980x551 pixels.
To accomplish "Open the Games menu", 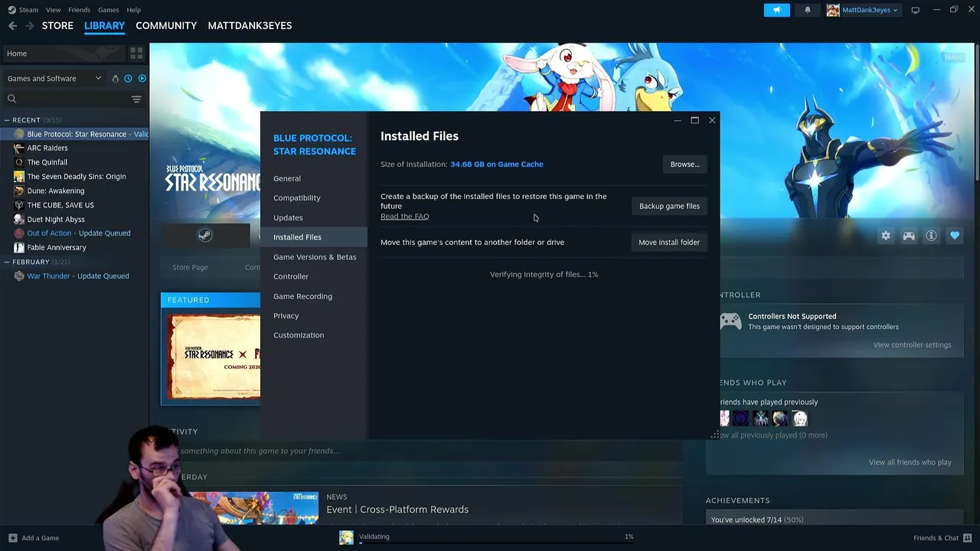I will click(108, 10).
